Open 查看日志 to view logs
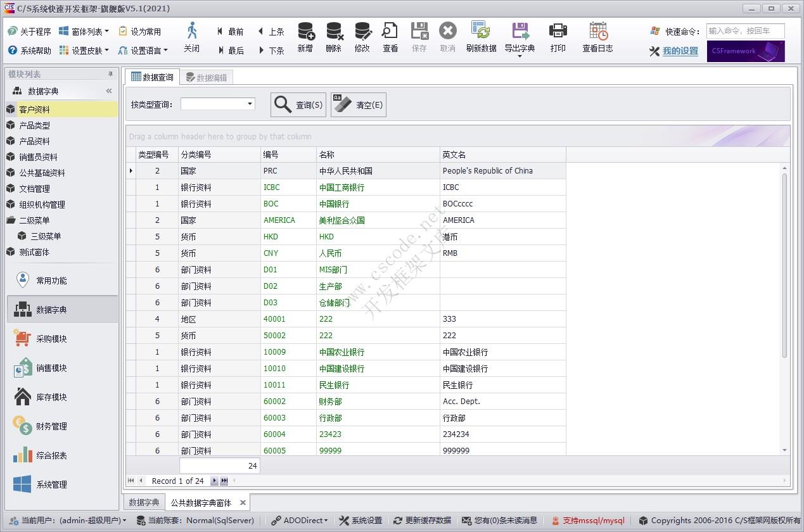The width and height of the screenshot is (804, 532). [596, 38]
